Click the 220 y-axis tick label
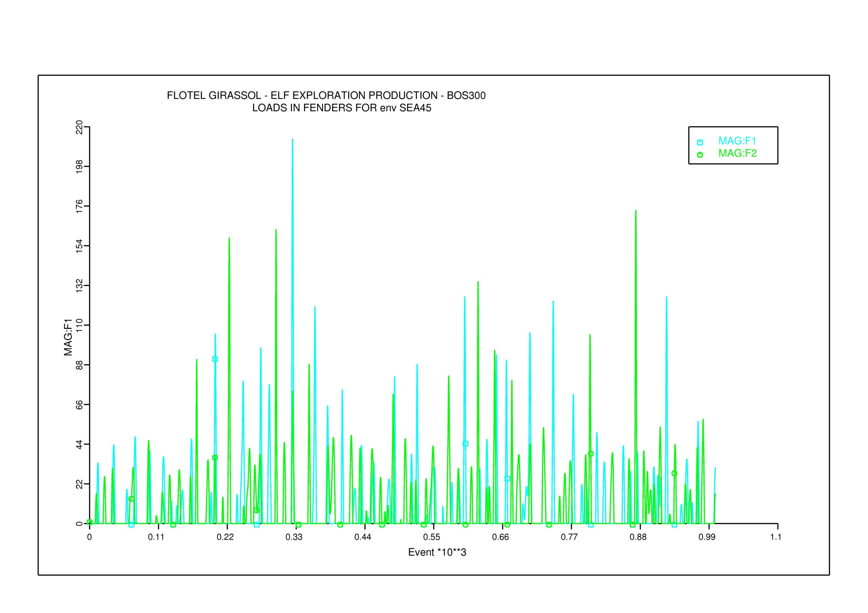The image size is (868, 613). click(79, 127)
